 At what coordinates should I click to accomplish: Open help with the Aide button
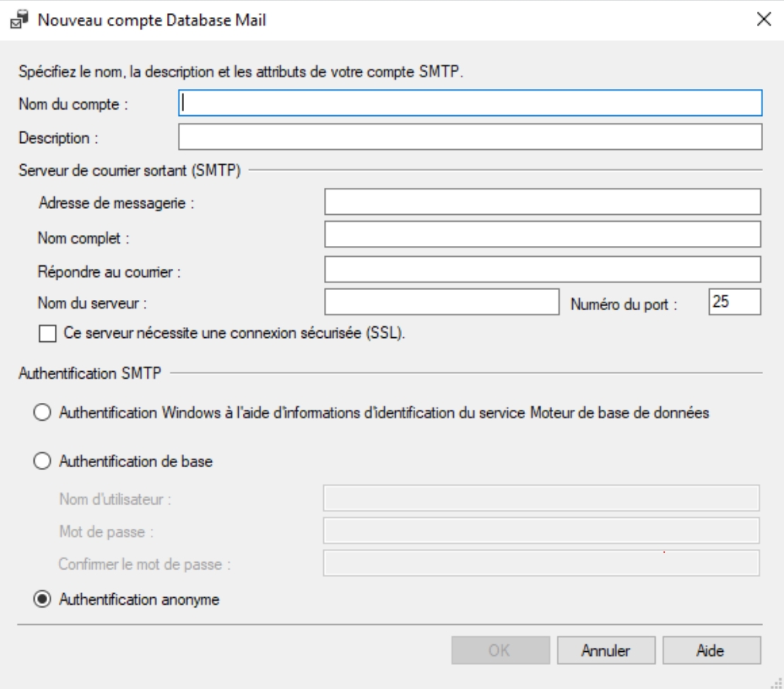[x=711, y=650]
